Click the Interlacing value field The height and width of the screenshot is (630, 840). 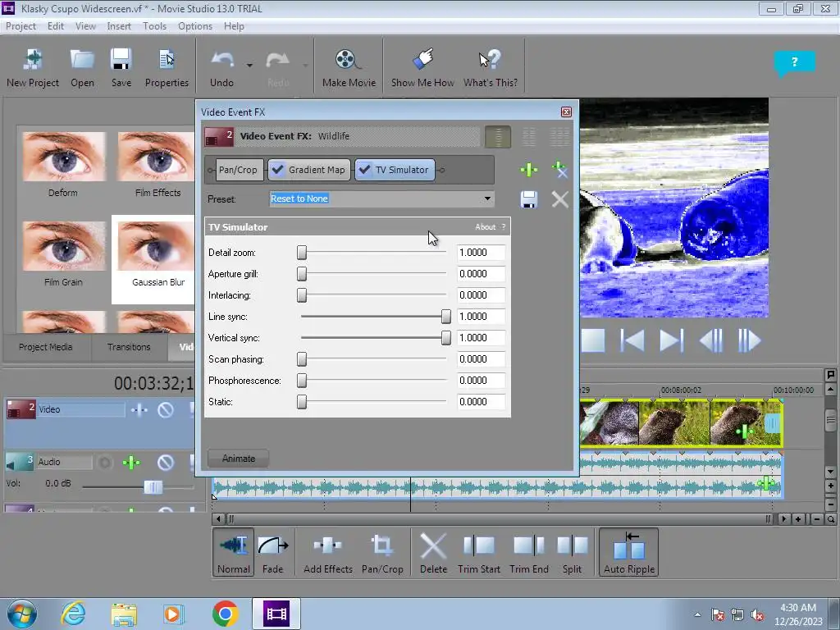coord(481,295)
